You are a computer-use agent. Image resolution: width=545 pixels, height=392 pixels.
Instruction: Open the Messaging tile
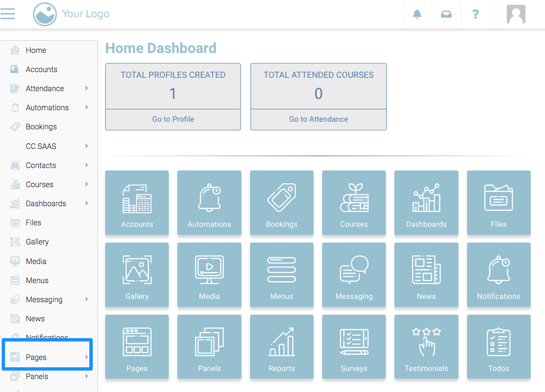(x=354, y=275)
